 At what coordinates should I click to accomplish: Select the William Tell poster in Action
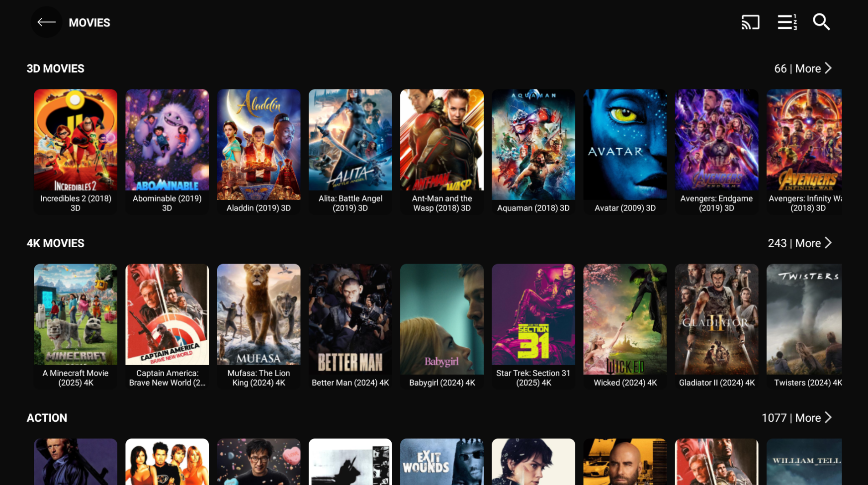(804, 462)
